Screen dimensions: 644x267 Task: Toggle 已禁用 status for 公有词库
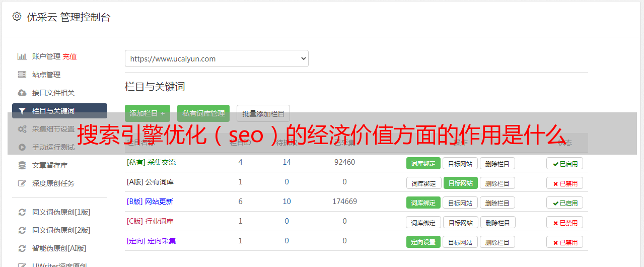565,183
